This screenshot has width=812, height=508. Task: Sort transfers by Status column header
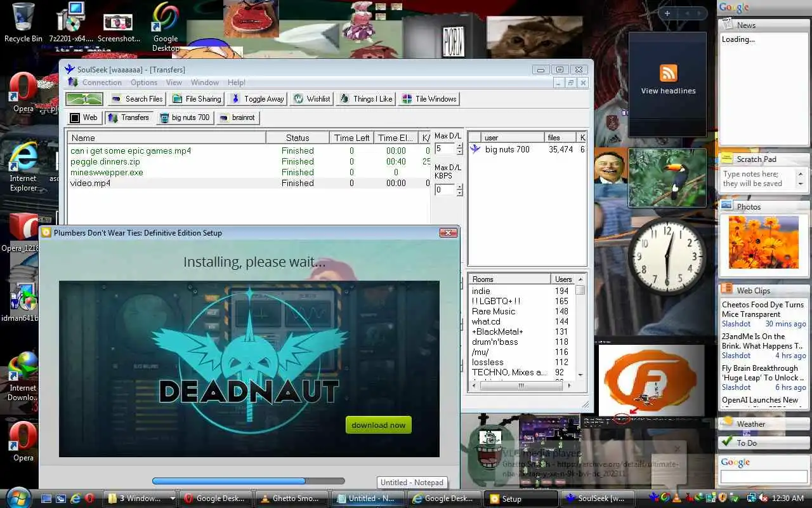pyautogui.click(x=298, y=138)
